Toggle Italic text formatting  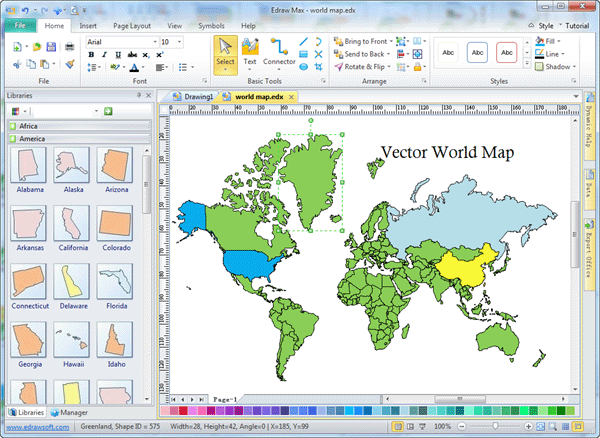(x=104, y=55)
